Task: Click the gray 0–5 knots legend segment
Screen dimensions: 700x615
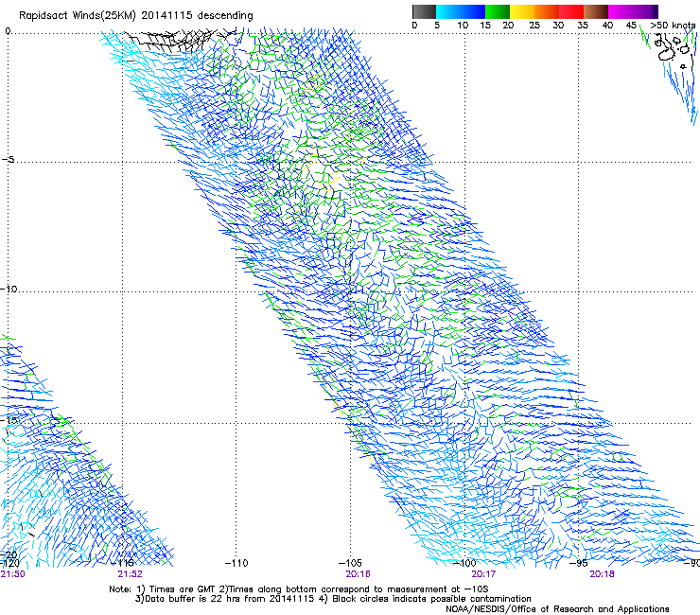Action: click(x=424, y=11)
